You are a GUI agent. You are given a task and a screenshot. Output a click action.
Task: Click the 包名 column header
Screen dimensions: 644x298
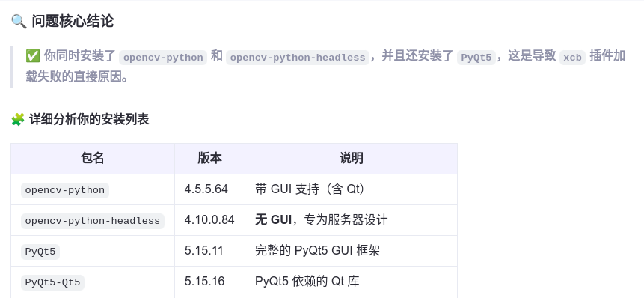[x=93, y=159]
